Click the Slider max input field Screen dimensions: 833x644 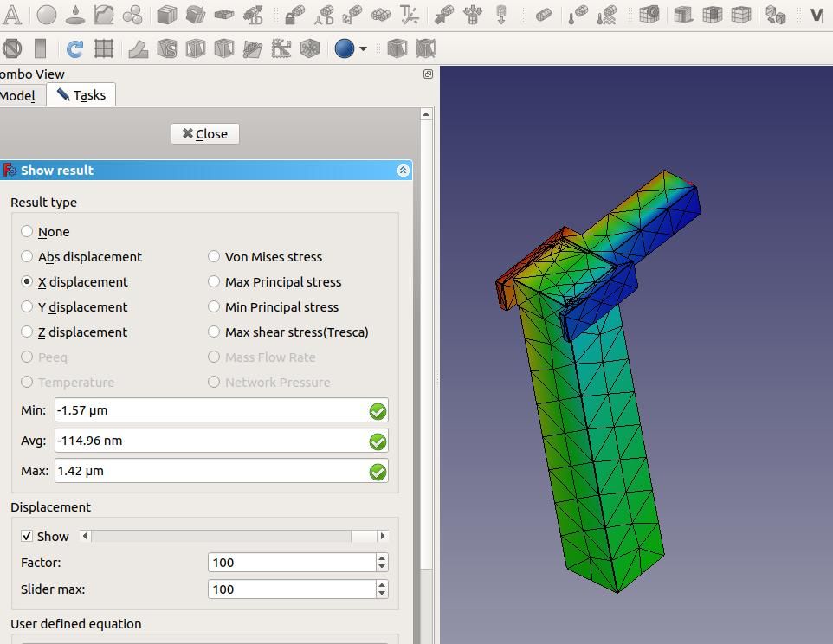click(292, 589)
